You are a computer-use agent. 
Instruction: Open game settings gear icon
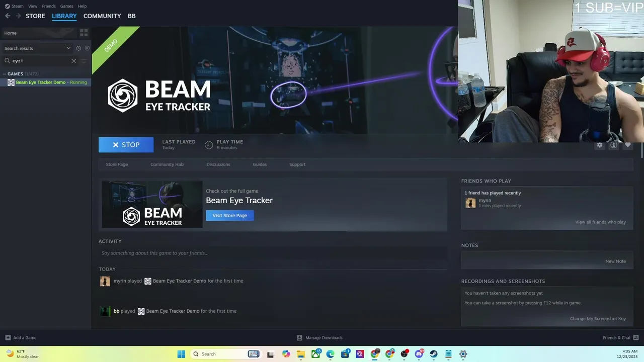coord(599,145)
